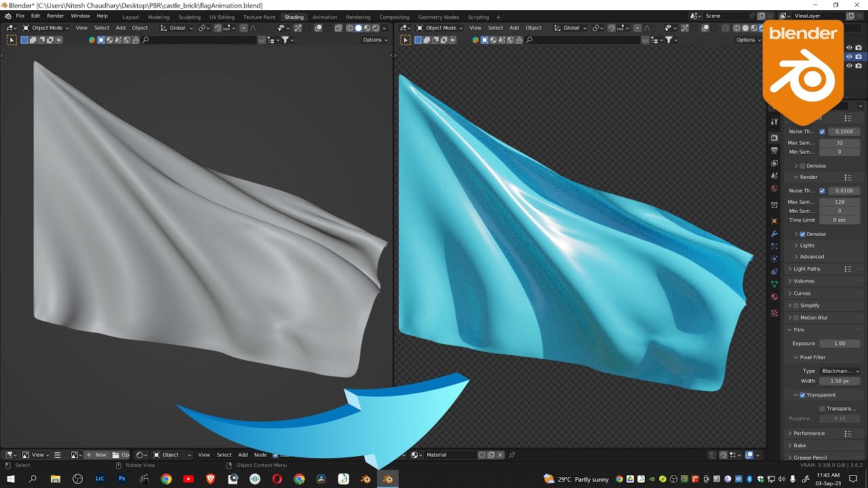Enable the Simplify checkbox
This screenshot has height=488, width=868.
pos(797,306)
